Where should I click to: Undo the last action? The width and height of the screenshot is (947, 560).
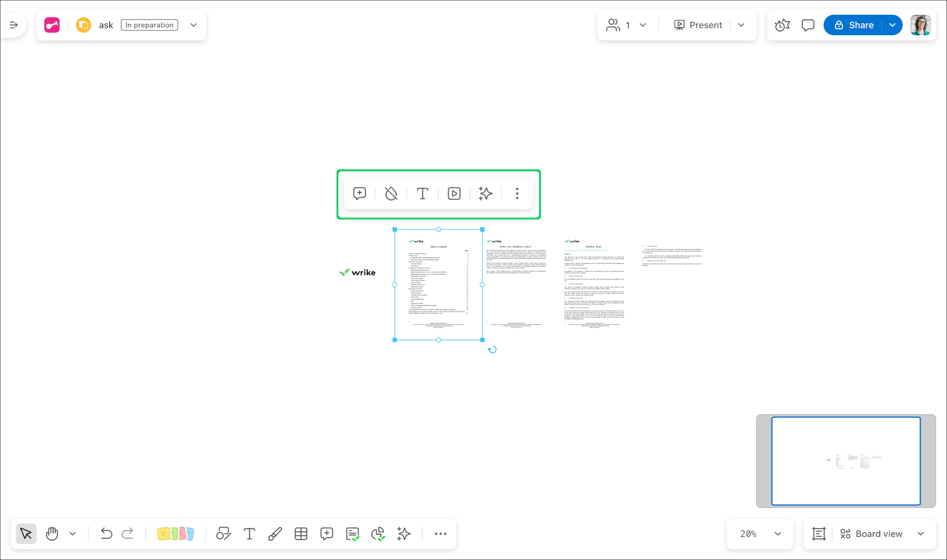(106, 534)
